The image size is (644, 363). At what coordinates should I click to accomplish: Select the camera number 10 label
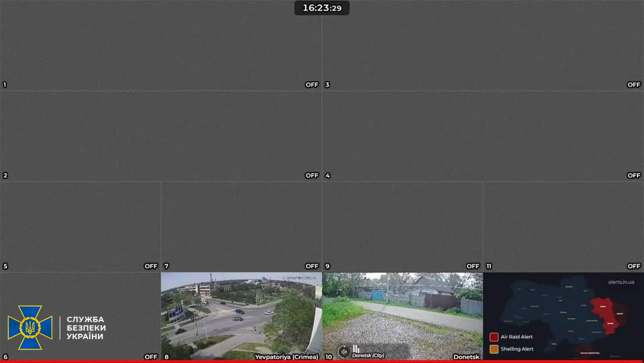pyautogui.click(x=328, y=357)
